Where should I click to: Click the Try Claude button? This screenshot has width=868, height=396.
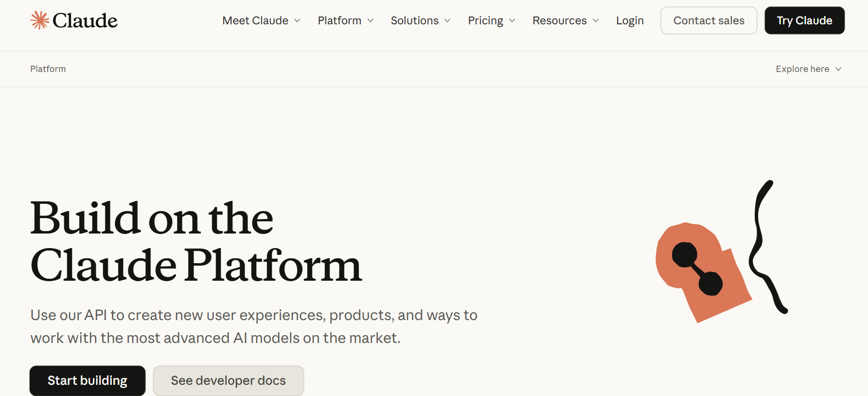click(x=804, y=20)
